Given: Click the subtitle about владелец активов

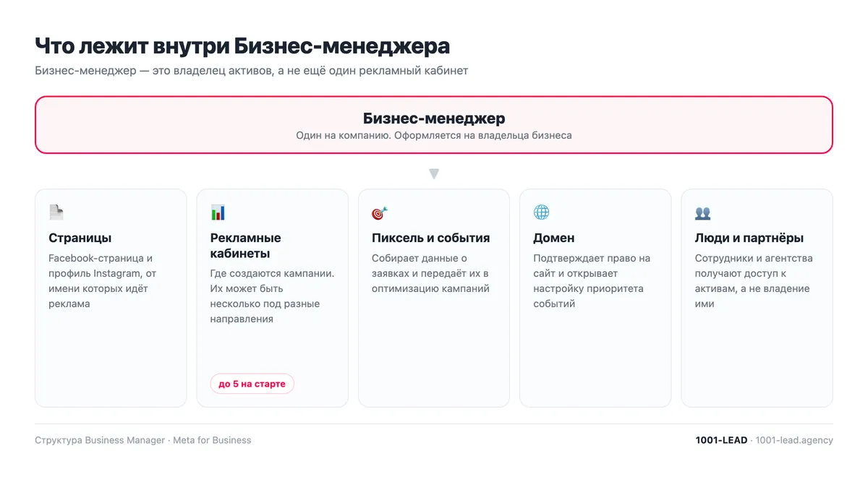Looking at the screenshot, I should tap(252, 71).
